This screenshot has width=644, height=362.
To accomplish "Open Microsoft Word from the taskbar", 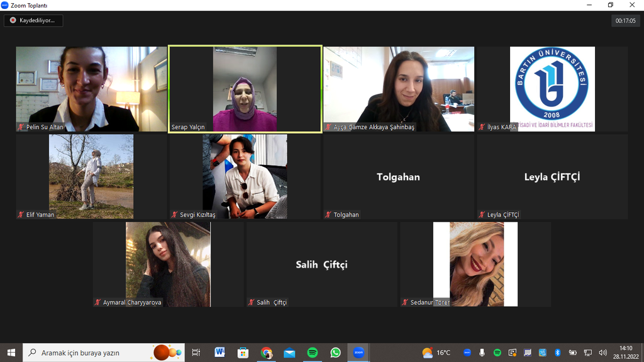I will tap(219, 353).
